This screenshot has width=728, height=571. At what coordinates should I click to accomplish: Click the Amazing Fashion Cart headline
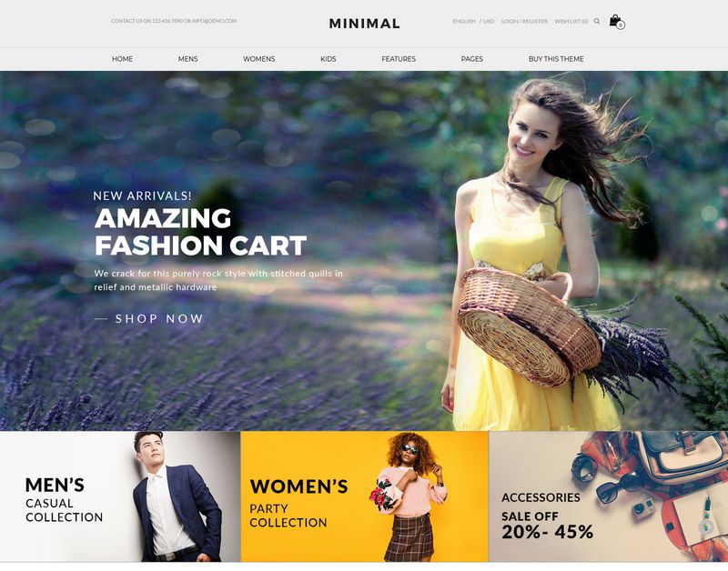200,232
